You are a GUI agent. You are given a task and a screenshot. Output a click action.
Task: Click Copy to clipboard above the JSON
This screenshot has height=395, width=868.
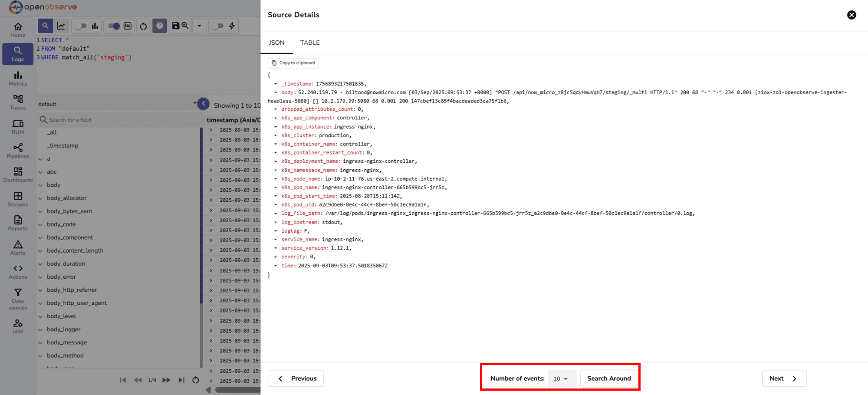coord(293,63)
